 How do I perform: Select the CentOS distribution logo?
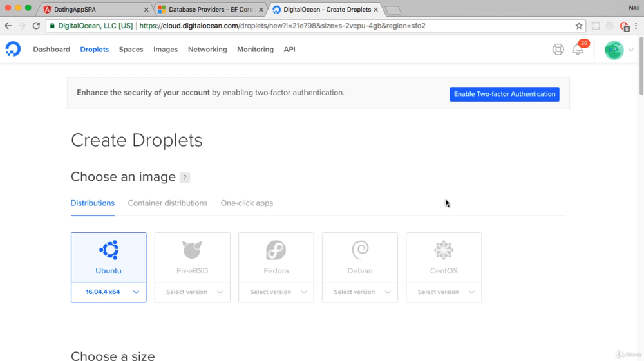[x=444, y=250]
